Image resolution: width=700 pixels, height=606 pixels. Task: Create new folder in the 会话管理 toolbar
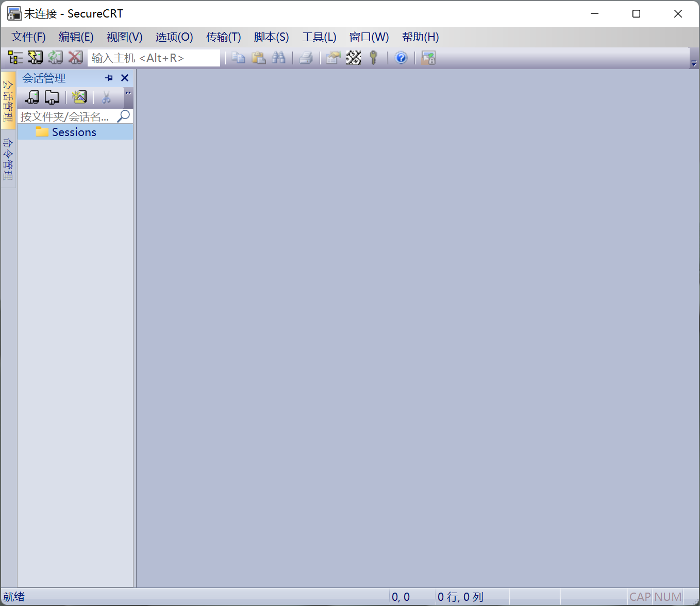pyautogui.click(x=52, y=97)
